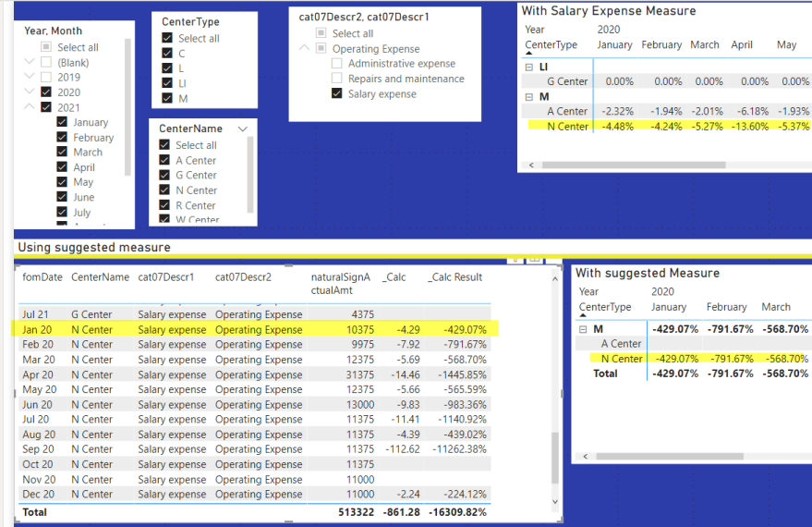Check the (Blank) year checkbox

coord(46,62)
